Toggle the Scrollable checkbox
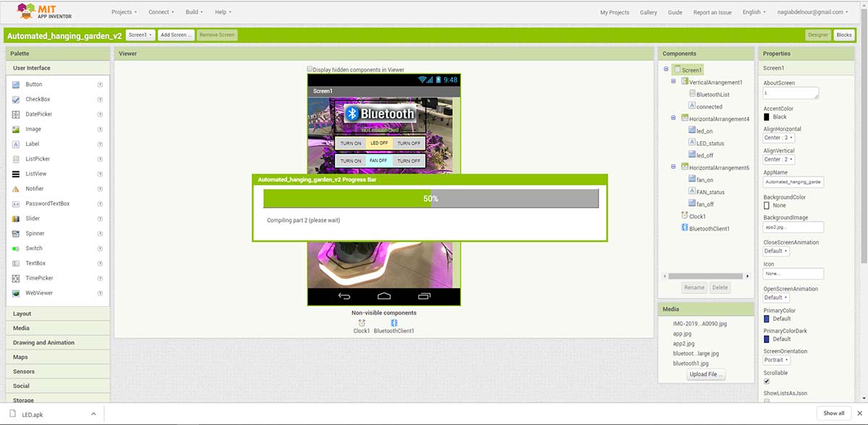868x425 pixels. tap(767, 381)
